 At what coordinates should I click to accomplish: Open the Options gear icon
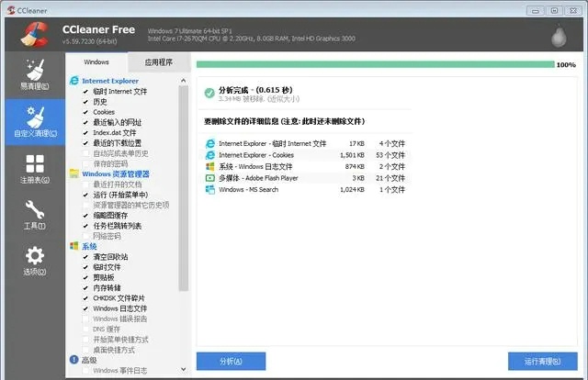(35, 256)
